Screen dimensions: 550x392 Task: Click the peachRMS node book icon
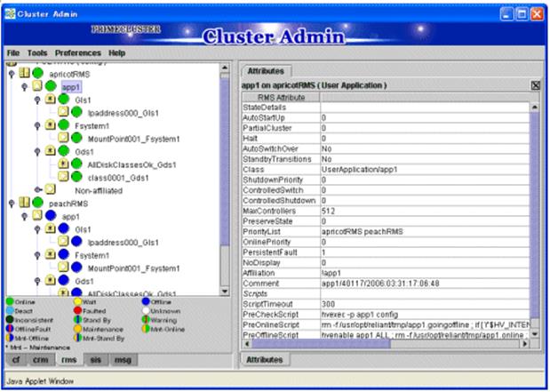pos(25,202)
